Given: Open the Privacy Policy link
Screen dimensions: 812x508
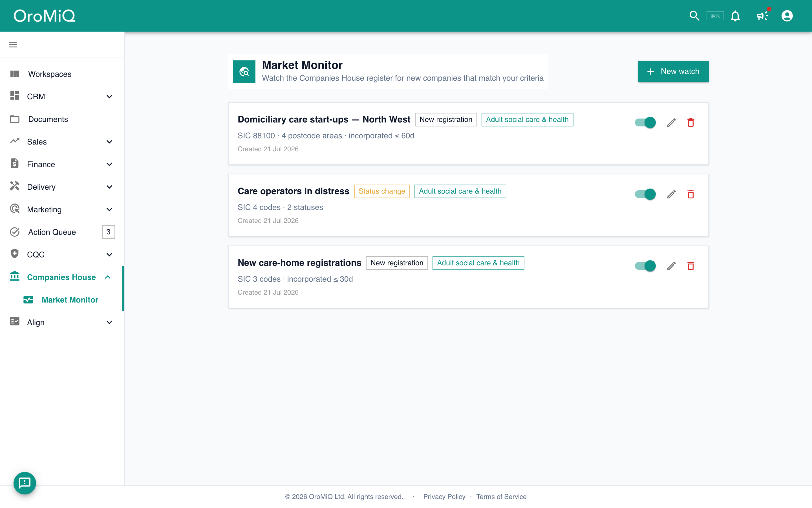Looking at the screenshot, I should [444, 497].
